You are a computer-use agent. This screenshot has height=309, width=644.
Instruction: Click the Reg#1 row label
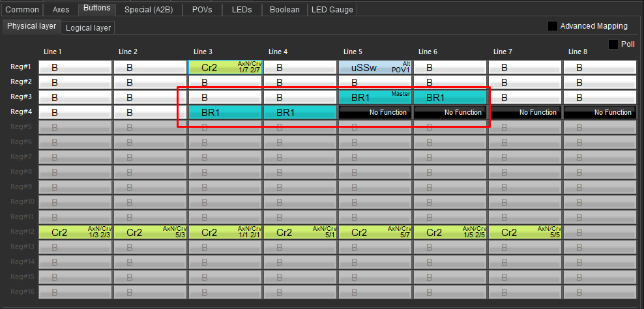point(22,66)
